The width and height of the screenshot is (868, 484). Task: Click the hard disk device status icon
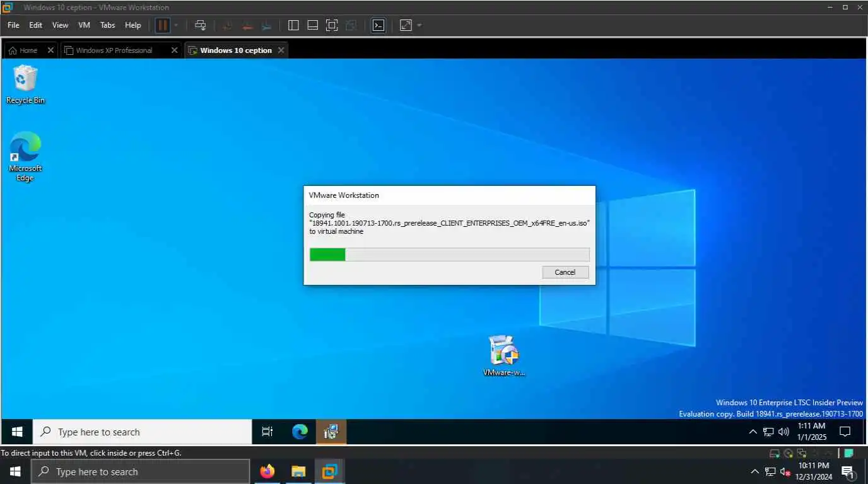(x=775, y=453)
